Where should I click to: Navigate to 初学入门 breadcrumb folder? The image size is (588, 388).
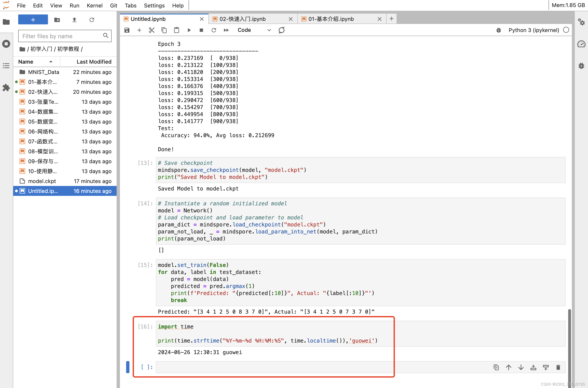pos(41,49)
